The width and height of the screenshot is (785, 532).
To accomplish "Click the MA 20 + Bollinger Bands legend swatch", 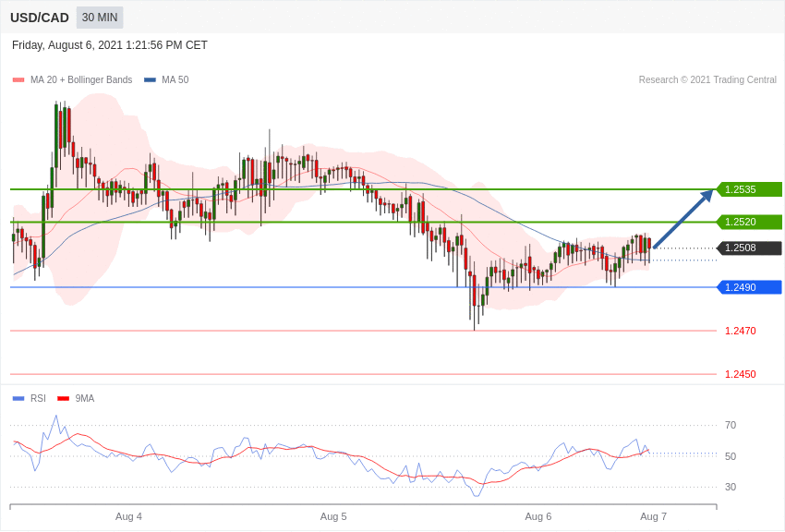I will point(18,80).
